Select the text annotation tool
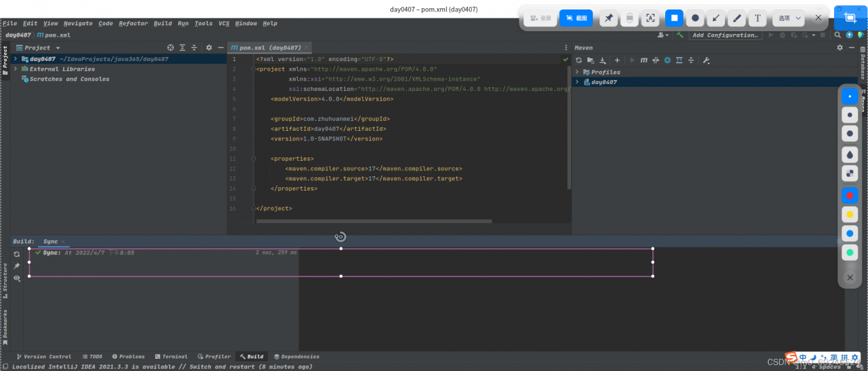This screenshot has width=868, height=371. 757,18
